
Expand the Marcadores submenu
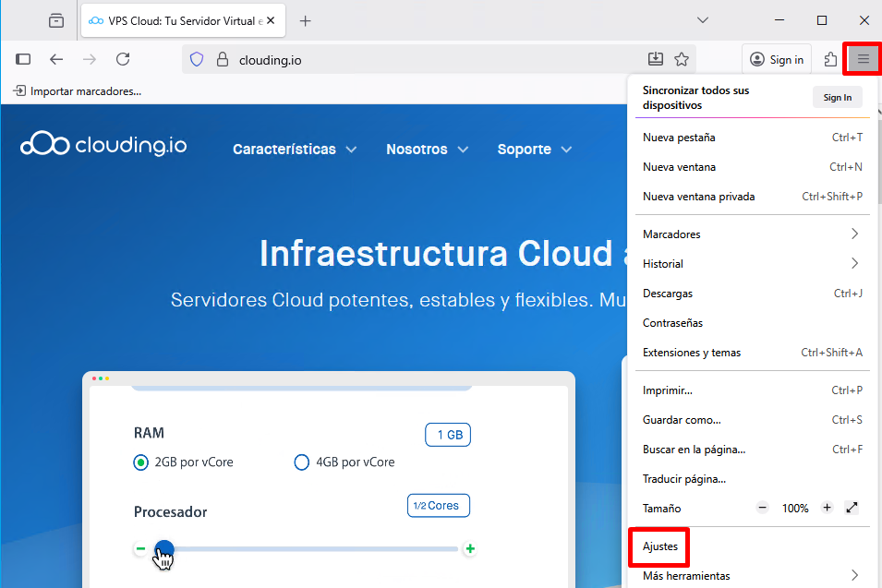tap(751, 234)
